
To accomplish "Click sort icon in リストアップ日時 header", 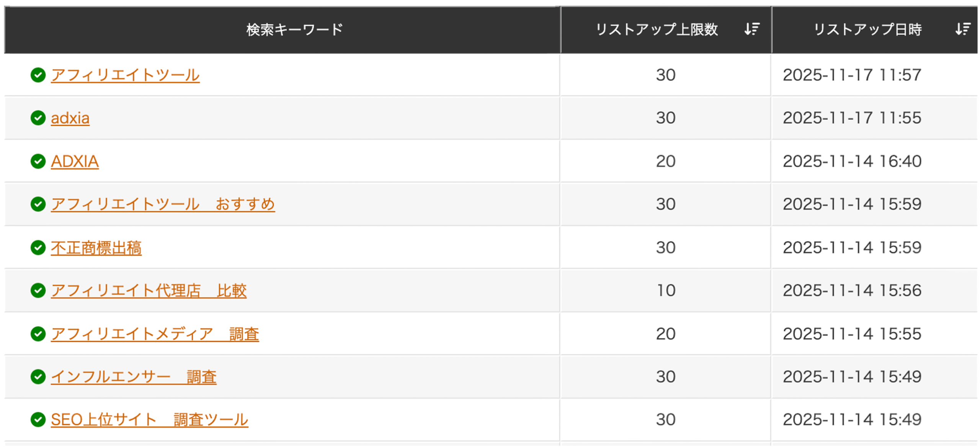I will pyautogui.click(x=963, y=29).
